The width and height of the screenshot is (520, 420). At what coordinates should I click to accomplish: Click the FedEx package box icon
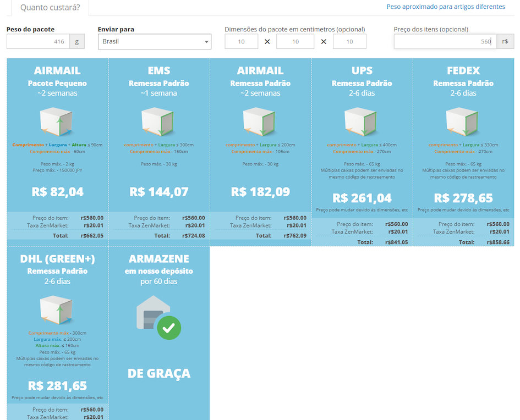tap(462, 122)
